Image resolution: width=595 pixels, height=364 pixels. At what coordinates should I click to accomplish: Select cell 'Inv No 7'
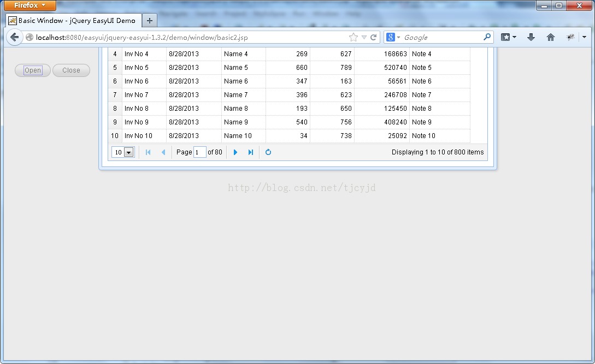point(144,95)
